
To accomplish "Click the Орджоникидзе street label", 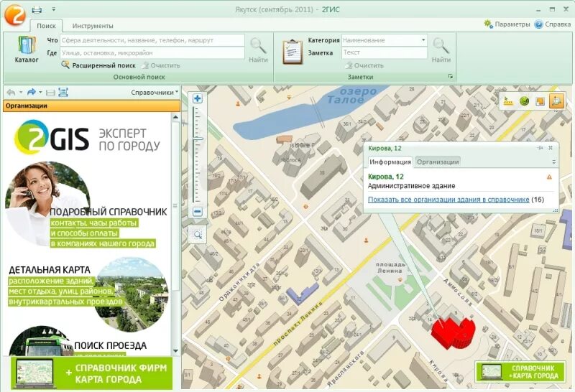I will coord(240,281).
